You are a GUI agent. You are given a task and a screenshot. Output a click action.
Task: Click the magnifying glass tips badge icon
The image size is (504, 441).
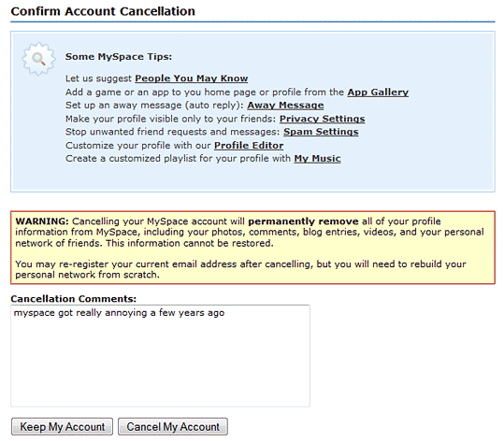(x=38, y=59)
